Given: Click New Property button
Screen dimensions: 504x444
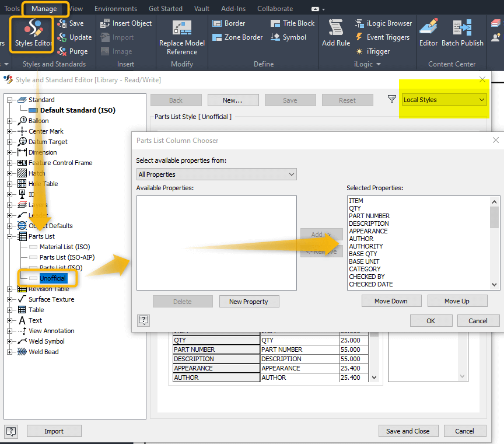Looking at the screenshot, I should tap(249, 302).
